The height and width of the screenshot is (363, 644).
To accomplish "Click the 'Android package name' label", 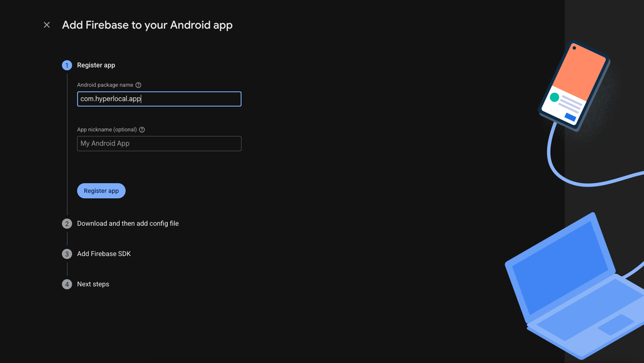I will click(105, 85).
